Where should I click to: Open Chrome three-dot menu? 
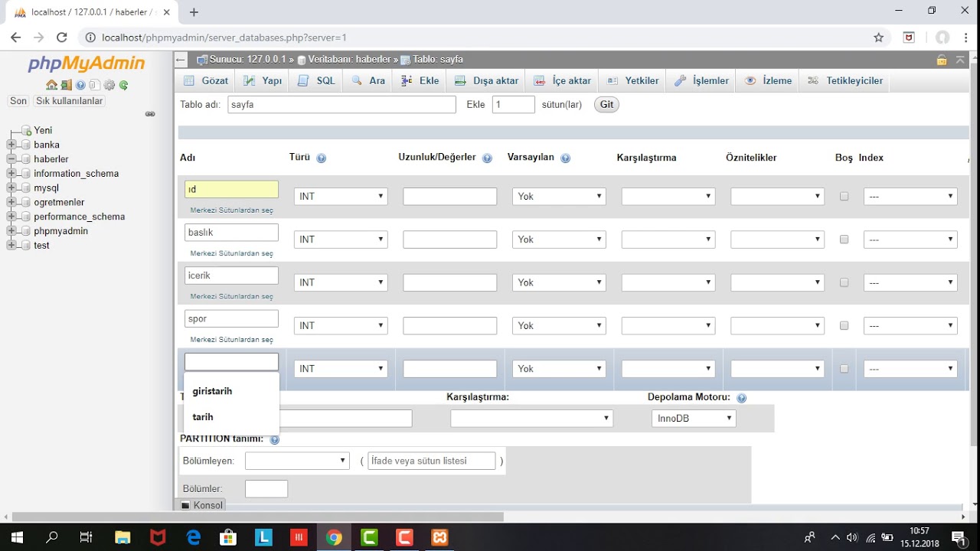pyautogui.click(x=965, y=37)
